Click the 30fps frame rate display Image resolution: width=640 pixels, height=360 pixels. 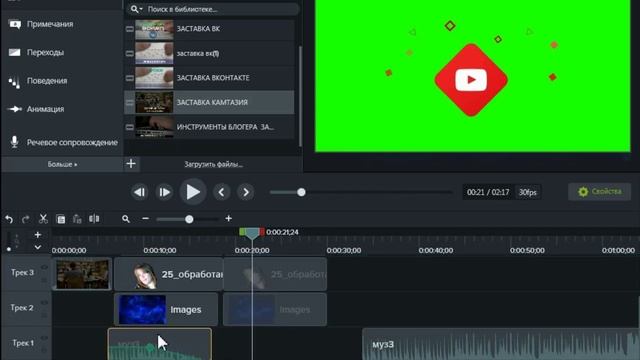point(528,192)
